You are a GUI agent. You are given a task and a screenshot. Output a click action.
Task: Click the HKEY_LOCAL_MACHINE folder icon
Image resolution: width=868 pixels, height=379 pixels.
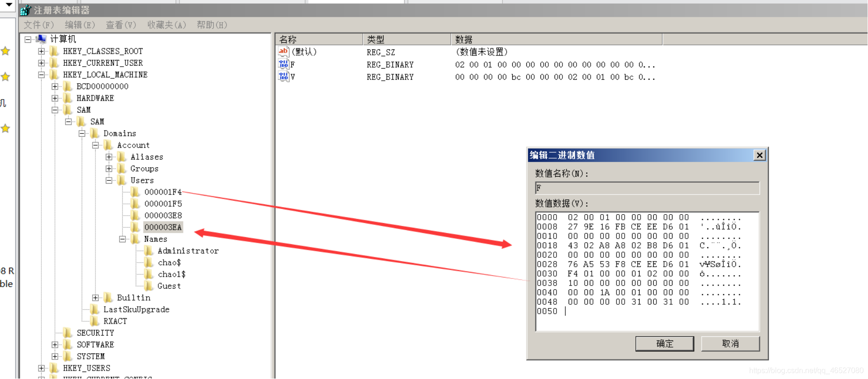[54, 74]
